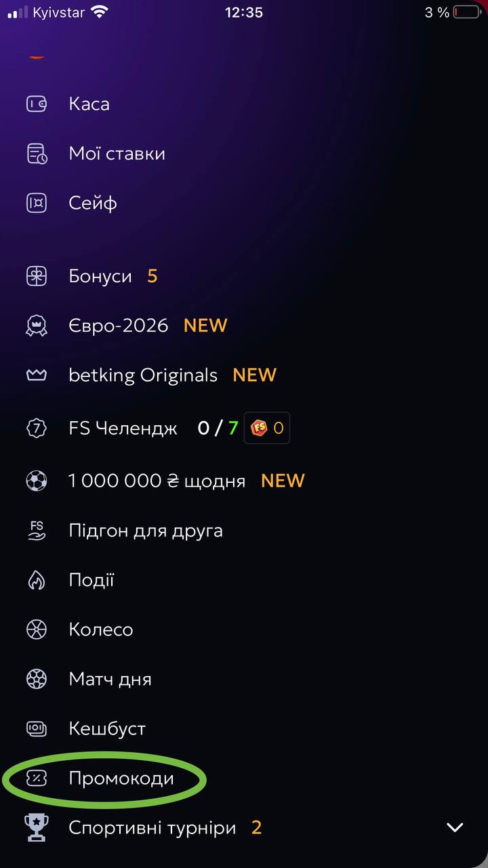Viewport: 488px width, 868px height.
Task: Tap the flame icon beside Події
Action: (37, 580)
